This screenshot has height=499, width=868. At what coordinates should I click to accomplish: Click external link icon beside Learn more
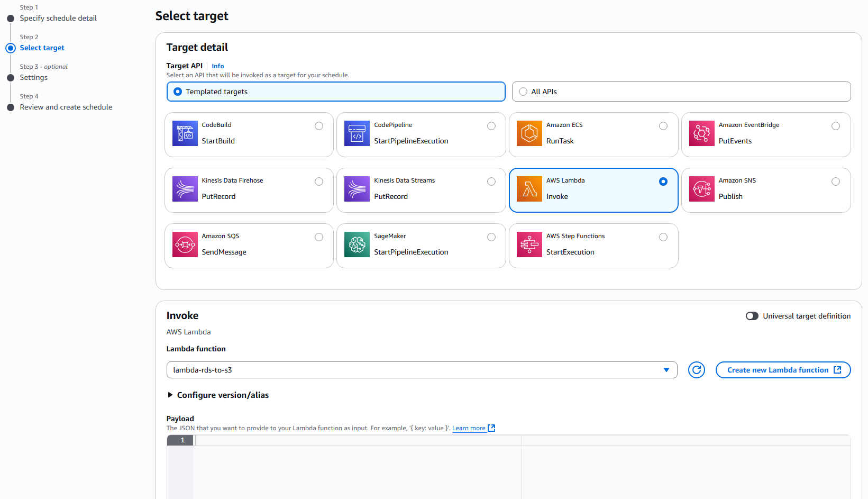tap(491, 428)
